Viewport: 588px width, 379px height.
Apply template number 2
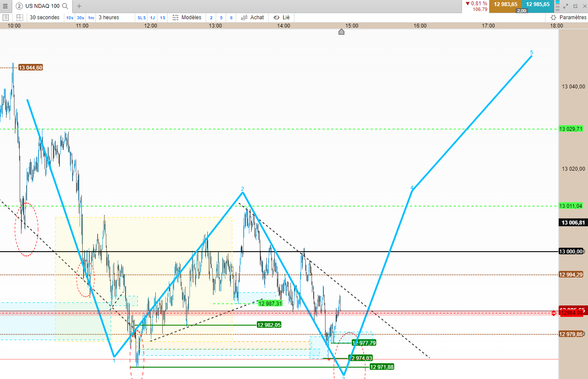click(x=211, y=18)
